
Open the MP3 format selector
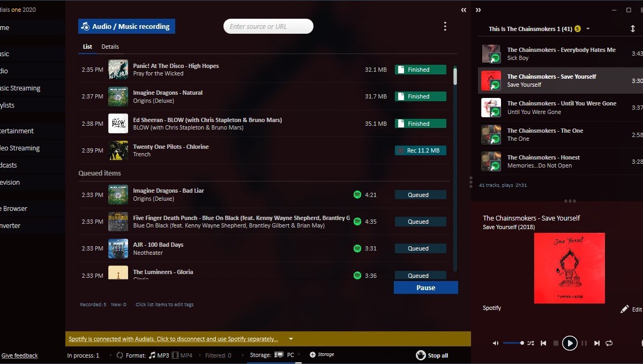[x=159, y=355]
